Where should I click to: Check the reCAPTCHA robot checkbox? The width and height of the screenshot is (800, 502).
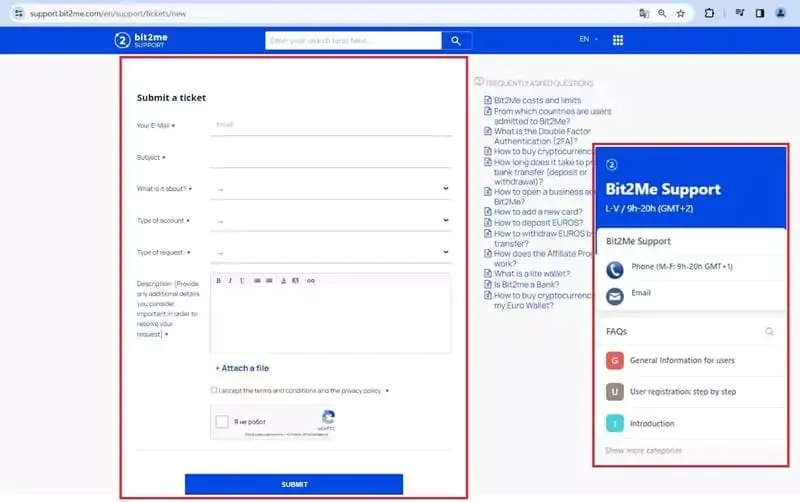pos(222,421)
